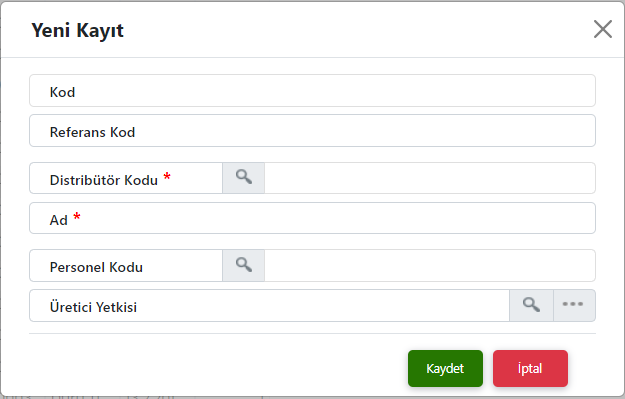Open the Distribütör Kodu search lookup
The width and height of the screenshot is (625, 399).
point(244,178)
